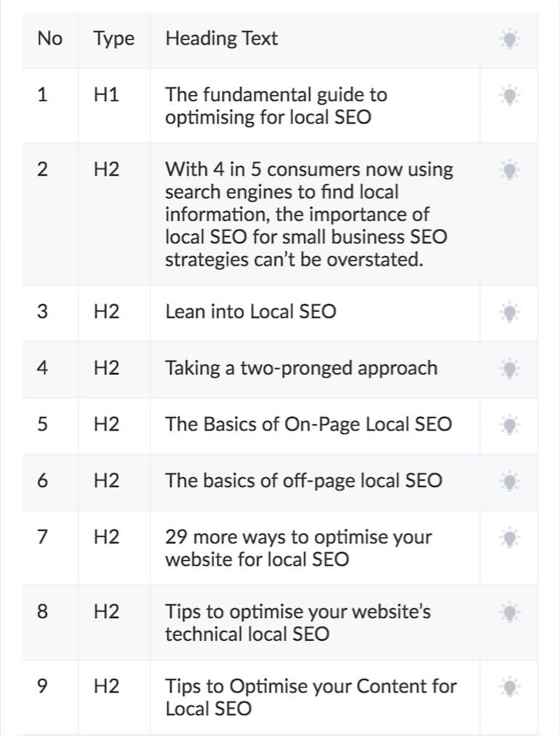The height and width of the screenshot is (736, 560).
Task: Select the H1 type cell in row 1
Action: click(113, 95)
